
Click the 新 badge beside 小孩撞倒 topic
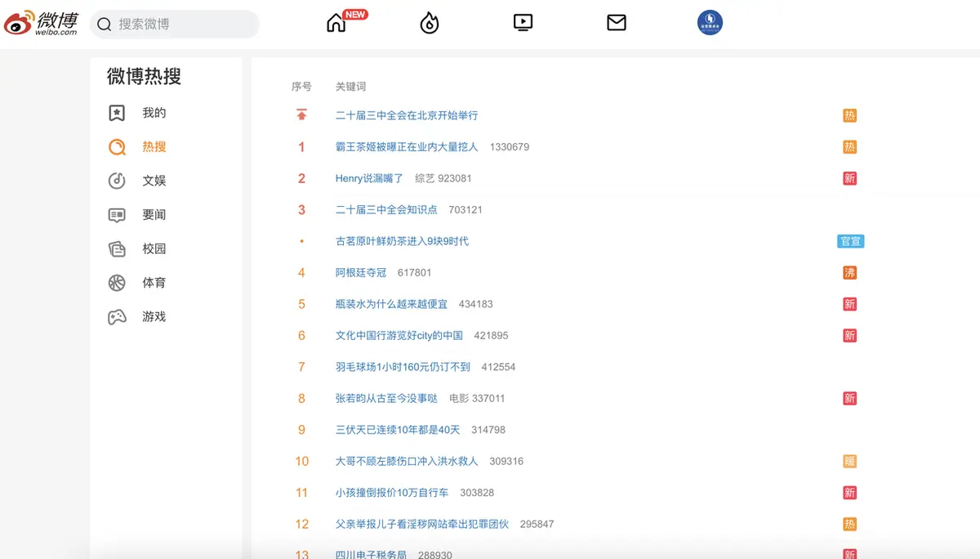850,493
